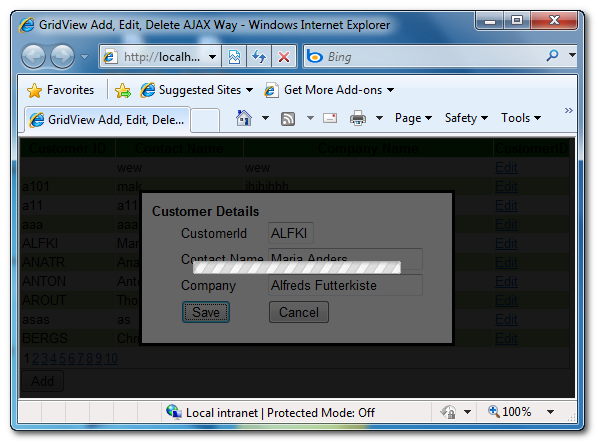Screen dimensions: 596x442
Task: Click the browser Back arrow button
Action: [33, 57]
